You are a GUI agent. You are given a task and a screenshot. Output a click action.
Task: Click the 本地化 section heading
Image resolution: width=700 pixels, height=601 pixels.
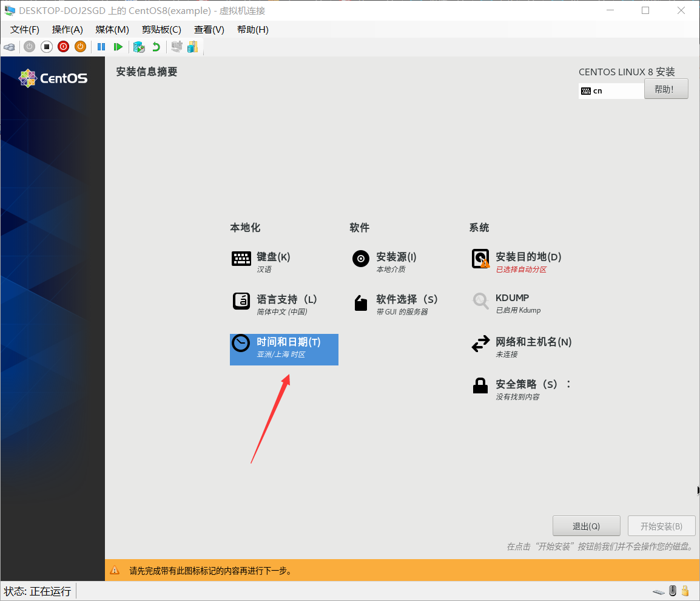245,228
